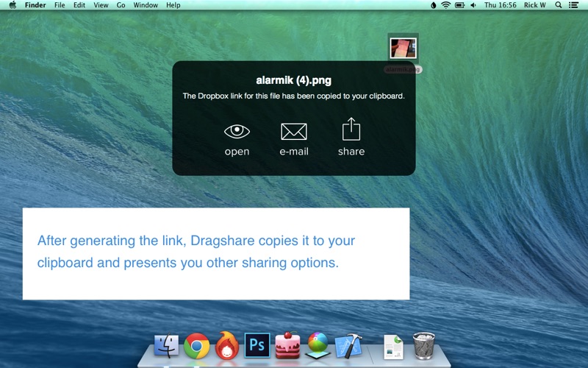Click the share icon in the popup
This screenshot has height=368, width=588.
tap(351, 130)
